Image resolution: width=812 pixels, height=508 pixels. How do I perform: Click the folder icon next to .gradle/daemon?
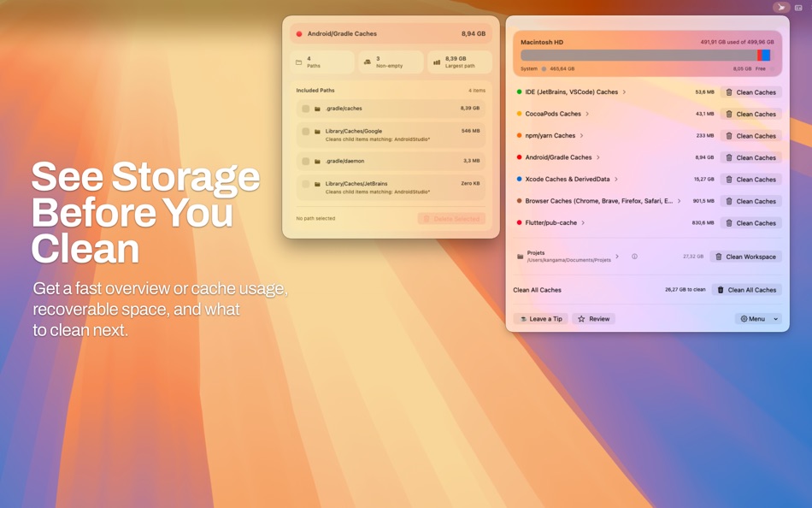click(x=317, y=162)
